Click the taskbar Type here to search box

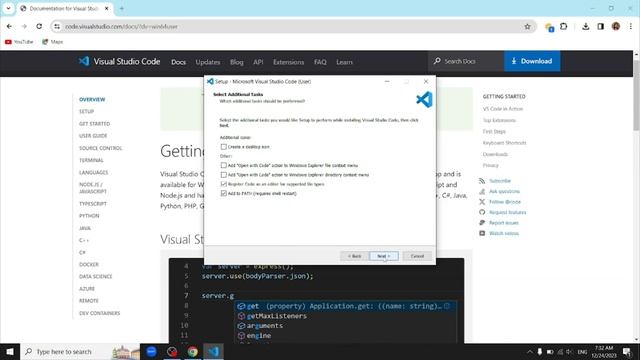[x=80, y=351]
